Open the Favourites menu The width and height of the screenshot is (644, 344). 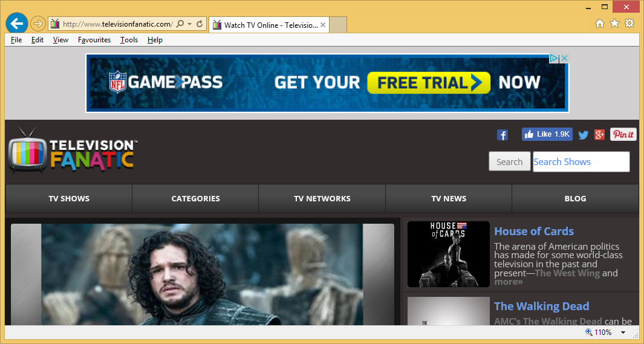(x=94, y=40)
